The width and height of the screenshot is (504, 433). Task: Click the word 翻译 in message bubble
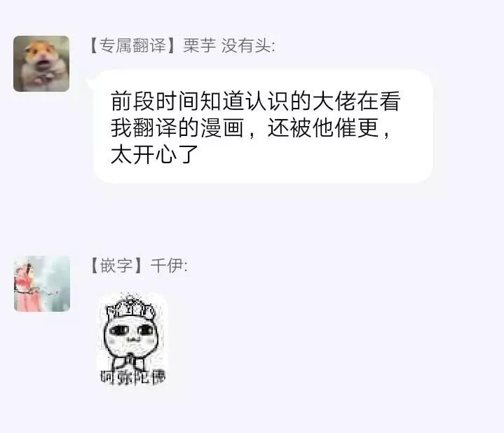click(x=155, y=128)
